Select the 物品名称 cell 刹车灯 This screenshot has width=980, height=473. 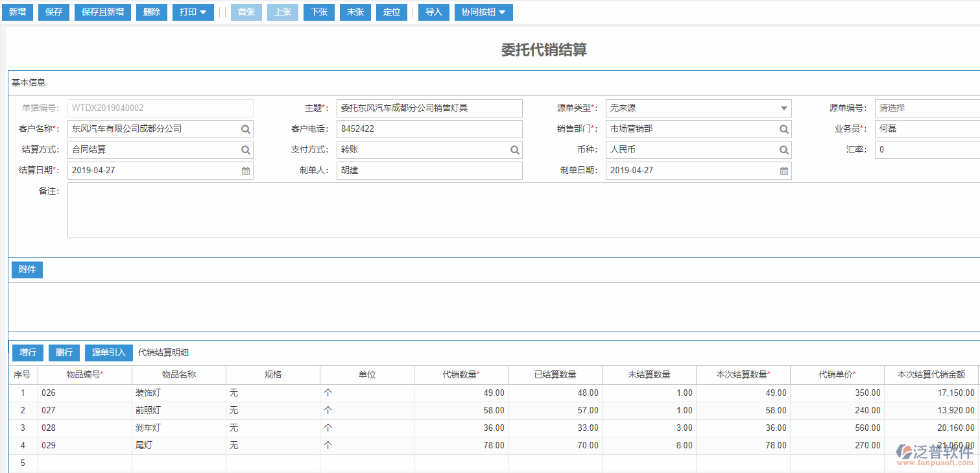(x=178, y=428)
